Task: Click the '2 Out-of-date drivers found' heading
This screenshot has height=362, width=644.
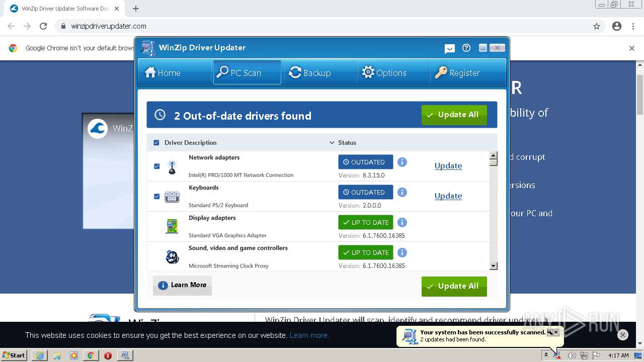Action: pyautogui.click(x=243, y=116)
